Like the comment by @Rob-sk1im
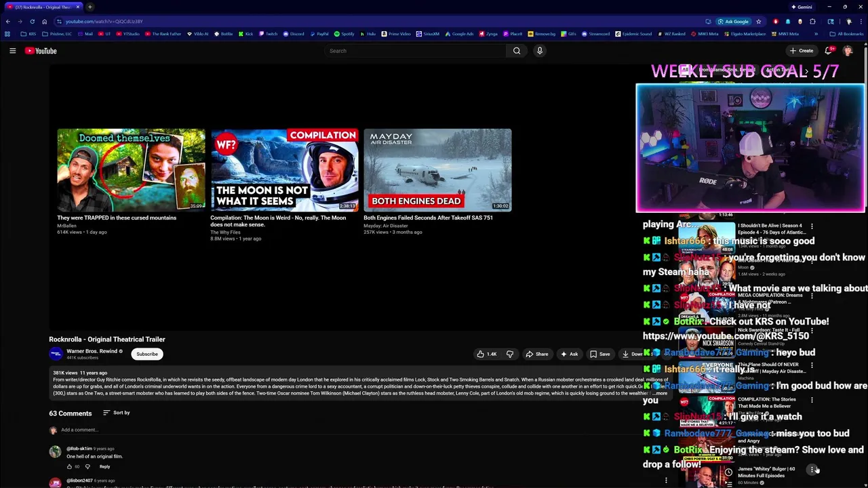The width and height of the screenshot is (868, 488). 69,466
